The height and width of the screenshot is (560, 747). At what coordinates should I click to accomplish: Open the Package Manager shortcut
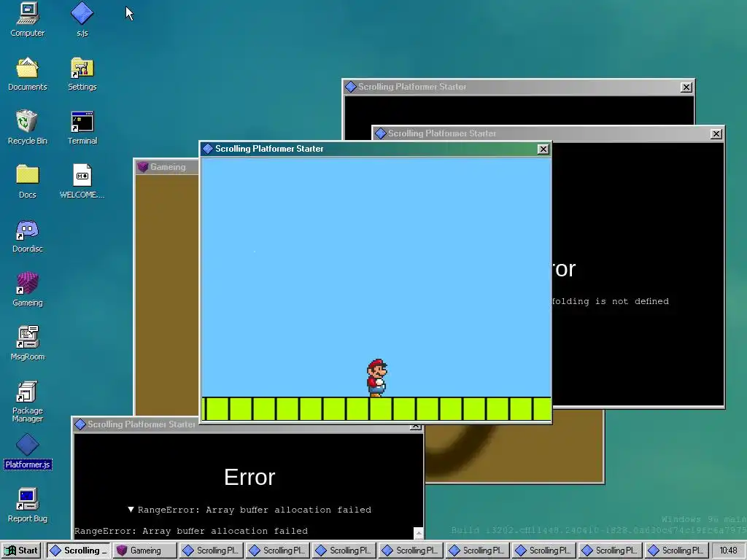(x=27, y=402)
